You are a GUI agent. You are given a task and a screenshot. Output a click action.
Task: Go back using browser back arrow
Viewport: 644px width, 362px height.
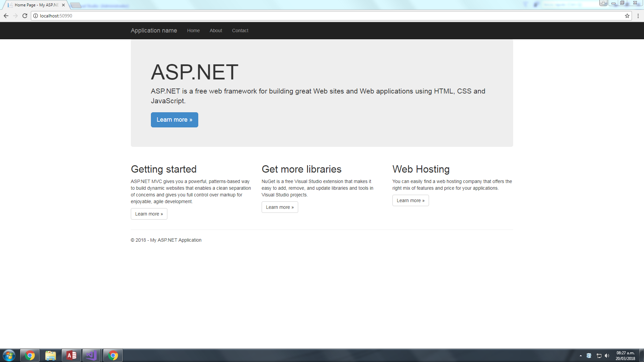(x=6, y=16)
